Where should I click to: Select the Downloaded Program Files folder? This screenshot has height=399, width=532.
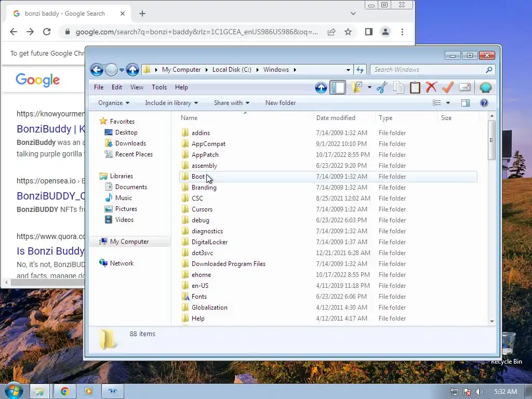pos(328,263)
